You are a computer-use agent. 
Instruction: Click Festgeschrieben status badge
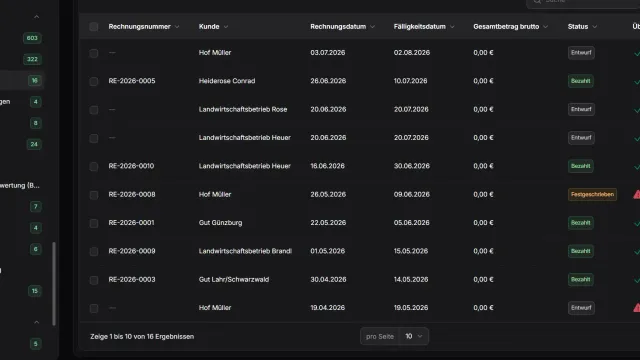click(592, 194)
